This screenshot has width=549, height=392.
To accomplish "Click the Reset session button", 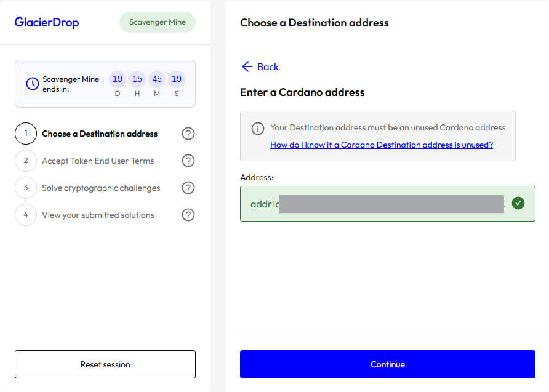I will 105,364.
